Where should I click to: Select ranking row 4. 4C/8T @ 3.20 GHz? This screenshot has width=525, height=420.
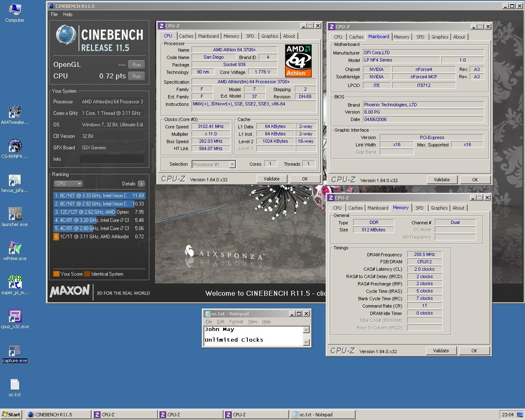pos(99,220)
